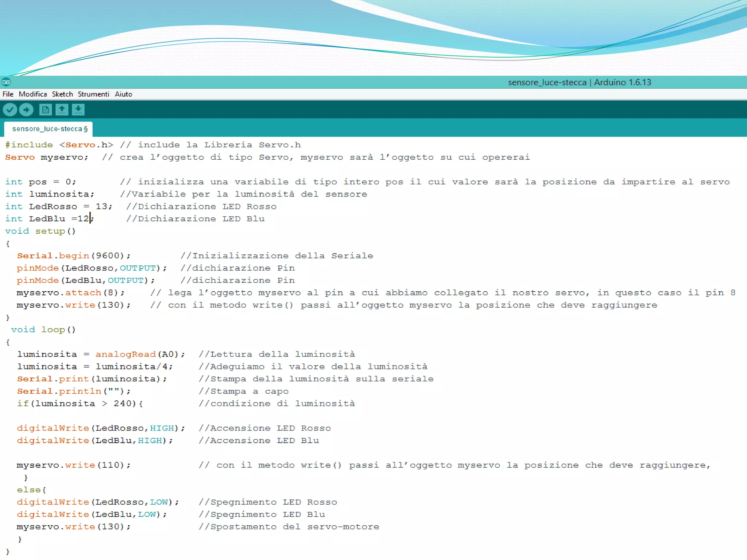Click the Arduino logo in title bar

pyautogui.click(x=6, y=82)
